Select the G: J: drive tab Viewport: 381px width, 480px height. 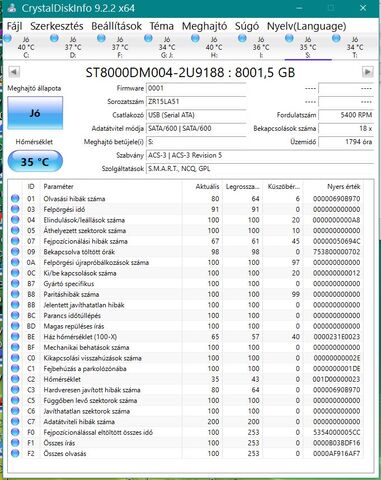[167, 47]
